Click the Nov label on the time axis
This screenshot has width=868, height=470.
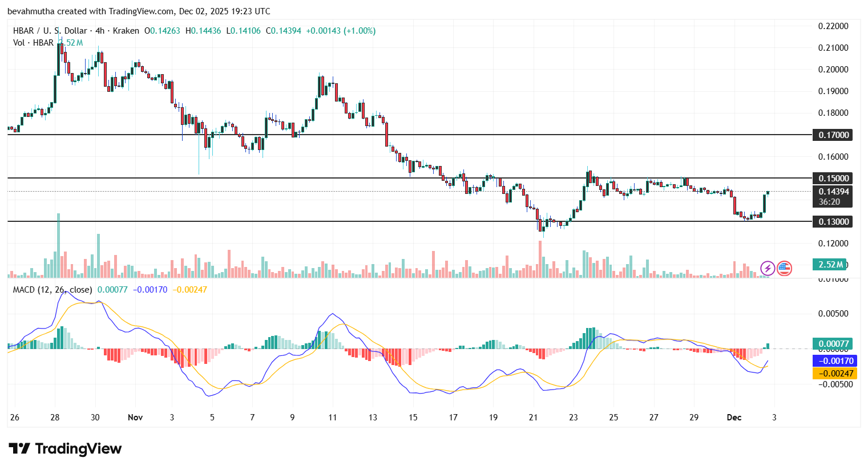coord(135,418)
